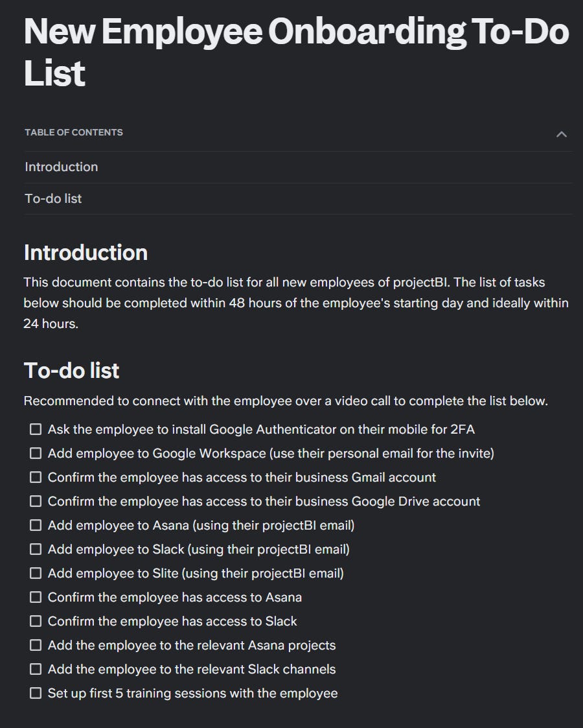Tick the relevant Slack channels checkbox
Screen dimensions: 583x728
36,669
